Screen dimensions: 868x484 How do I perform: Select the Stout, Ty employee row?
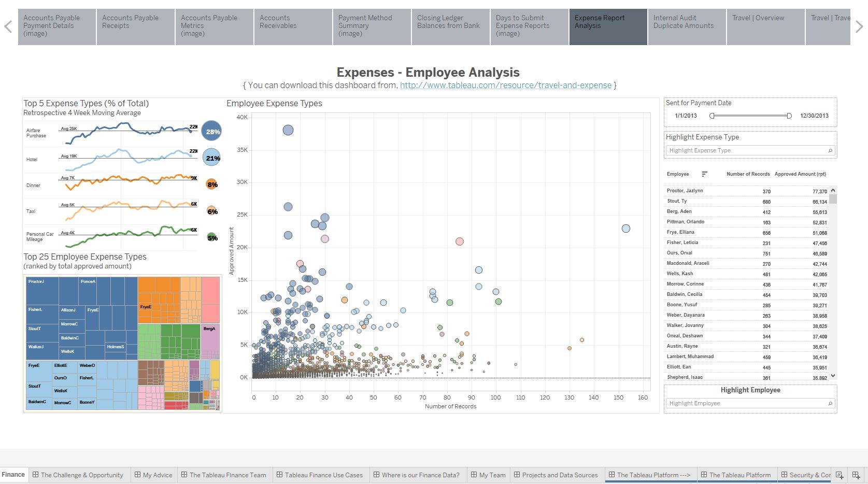747,201
